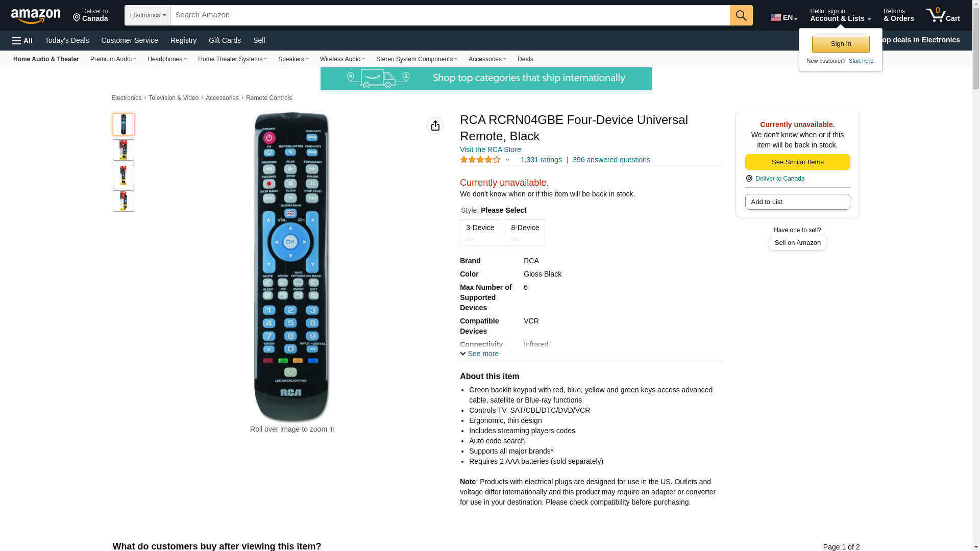Image resolution: width=980 pixels, height=551 pixels.
Task: Open the All hamburger menu
Action: point(22,41)
